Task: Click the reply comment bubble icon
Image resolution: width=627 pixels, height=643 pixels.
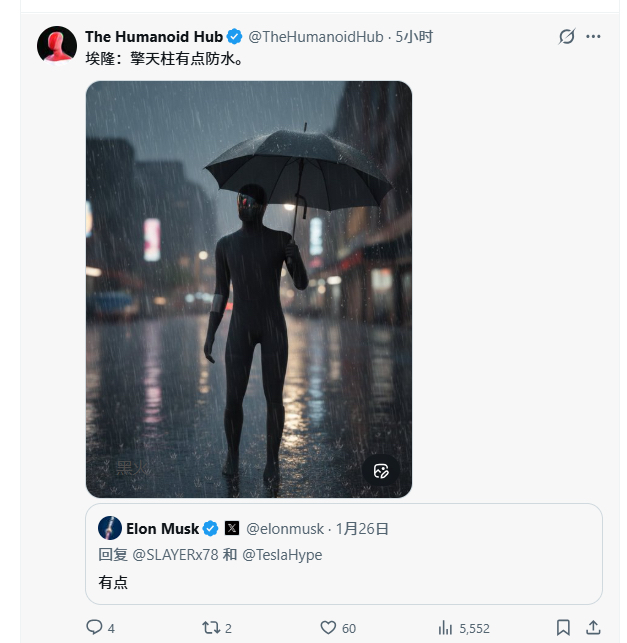Action: click(x=94, y=627)
